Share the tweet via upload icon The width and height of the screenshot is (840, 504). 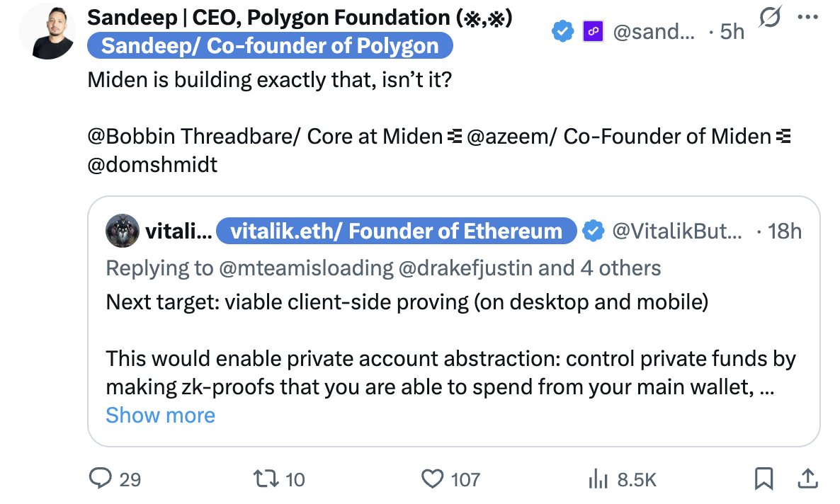click(806, 479)
